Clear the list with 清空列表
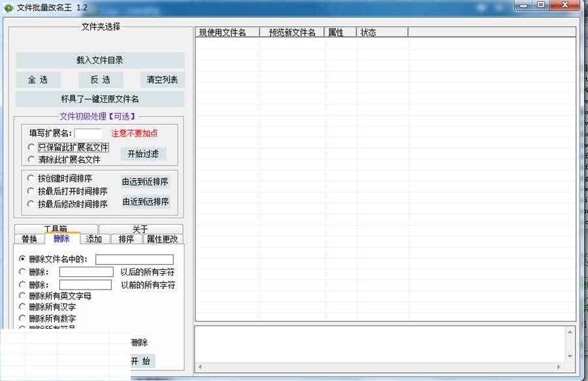 (162, 80)
